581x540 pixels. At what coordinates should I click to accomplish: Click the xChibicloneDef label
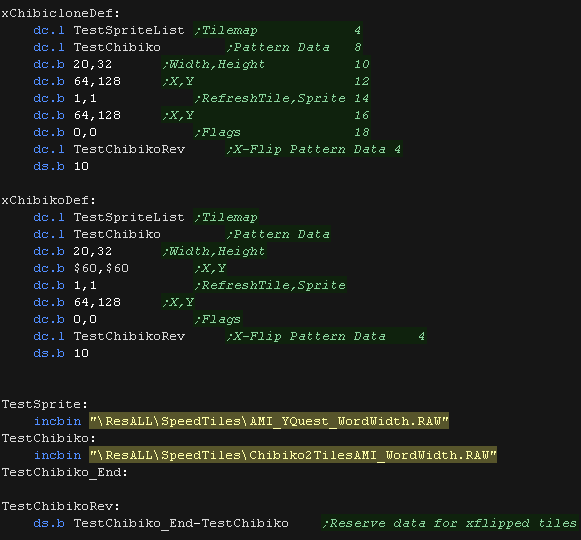[x=61, y=13]
